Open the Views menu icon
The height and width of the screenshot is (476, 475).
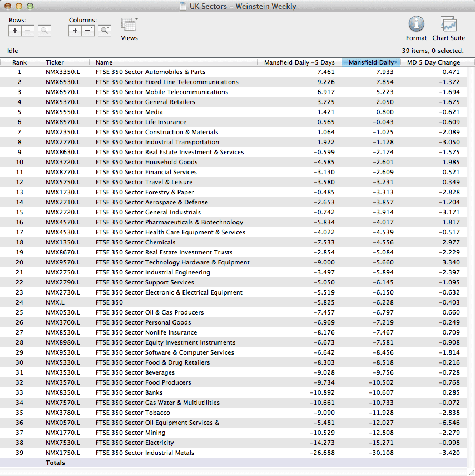[129, 25]
